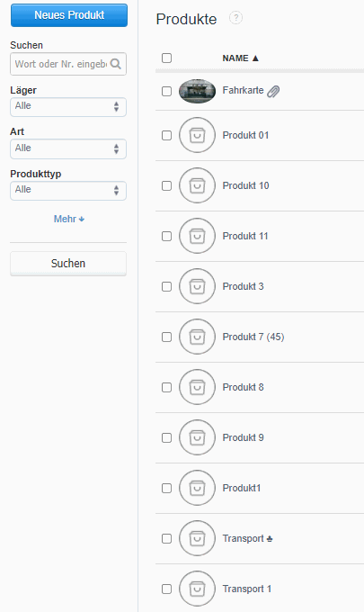Check the box for Produkt 10
The height and width of the screenshot is (612, 364).
coord(167,185)
